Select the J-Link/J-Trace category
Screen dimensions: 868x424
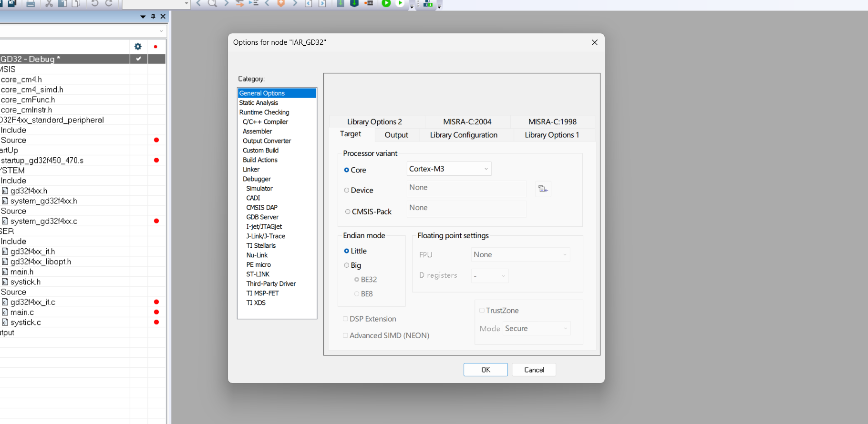point(266,236)
